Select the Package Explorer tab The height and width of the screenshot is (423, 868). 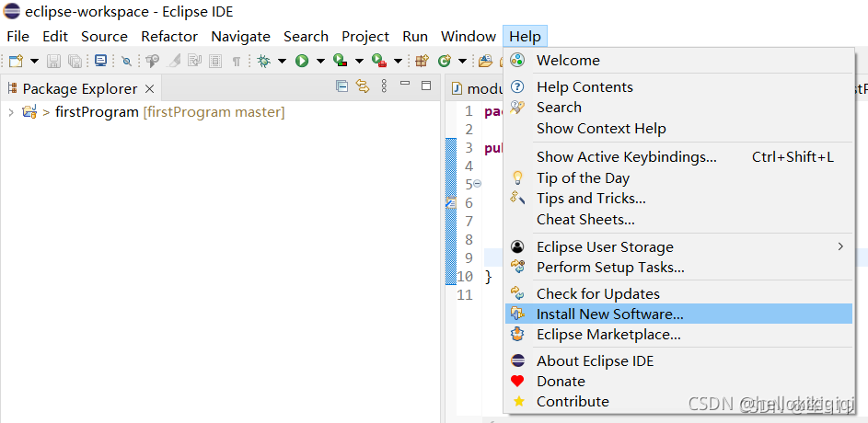coord(80,88)
